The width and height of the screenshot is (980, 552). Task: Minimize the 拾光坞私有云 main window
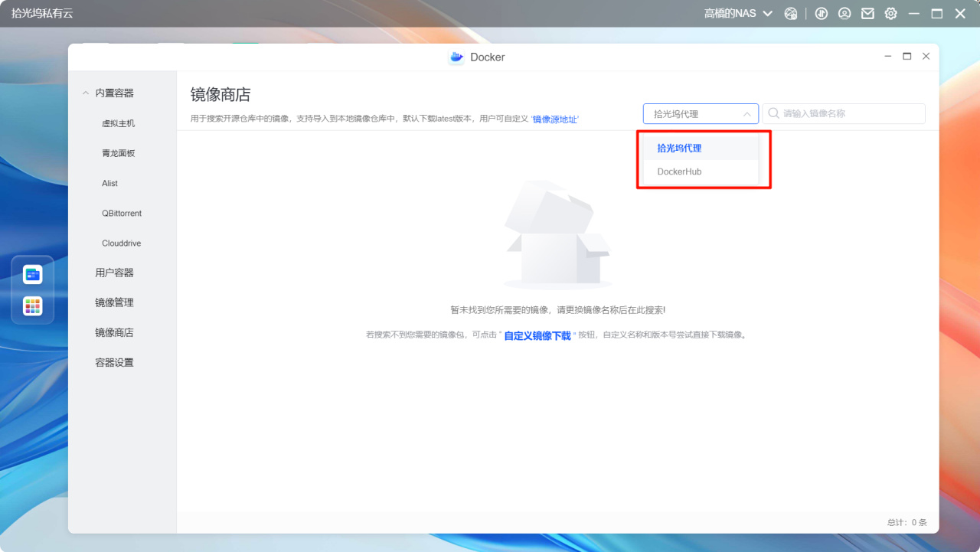pos(913,14)
